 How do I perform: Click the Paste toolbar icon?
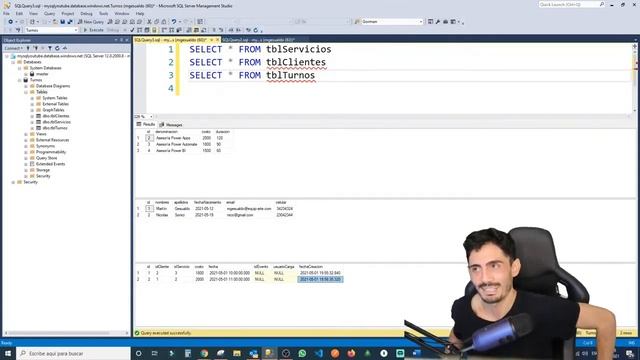tap(164, 22)
